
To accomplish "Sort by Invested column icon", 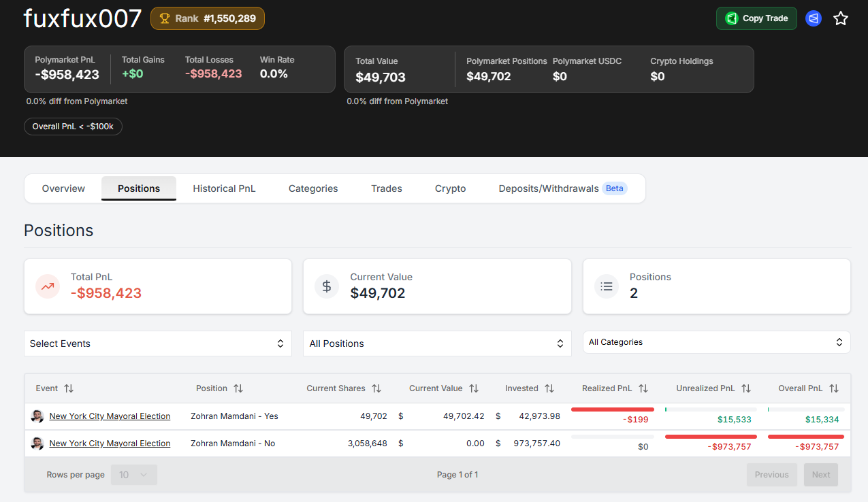I will pyautogui.click(x=549, y=388).
